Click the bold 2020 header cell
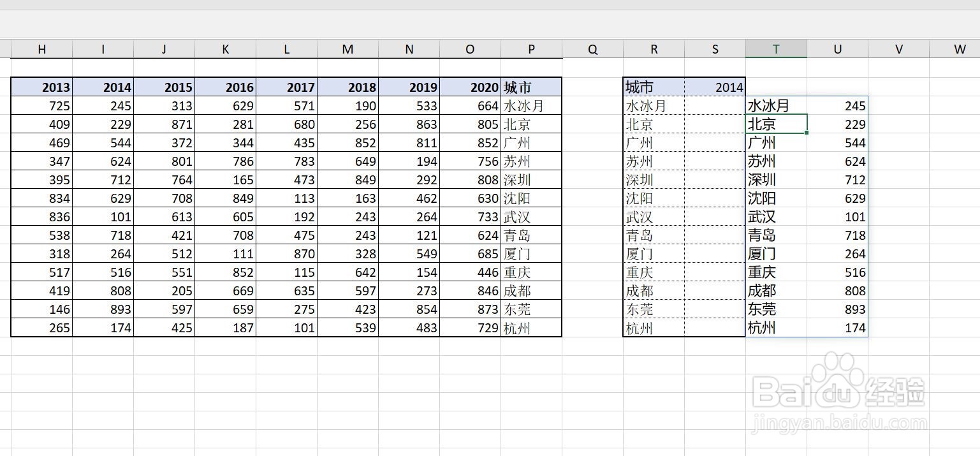Screen dimensions: 980x456 click(x=470, y=87)
